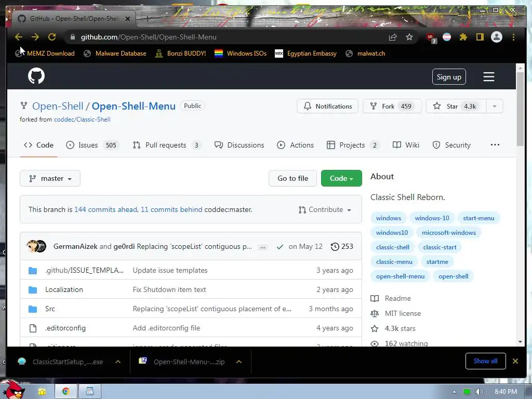Go forward with the browser forward arrow
Screen dimensions: 532x399
click(35, 37)
